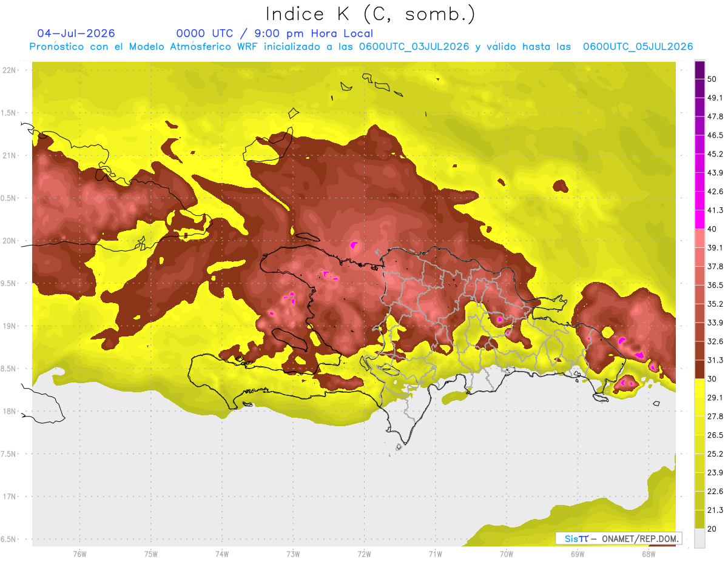The image size is (728, 562).
Task: Click the '45.2' colorbar value
Action: click(x=715, y=154)
